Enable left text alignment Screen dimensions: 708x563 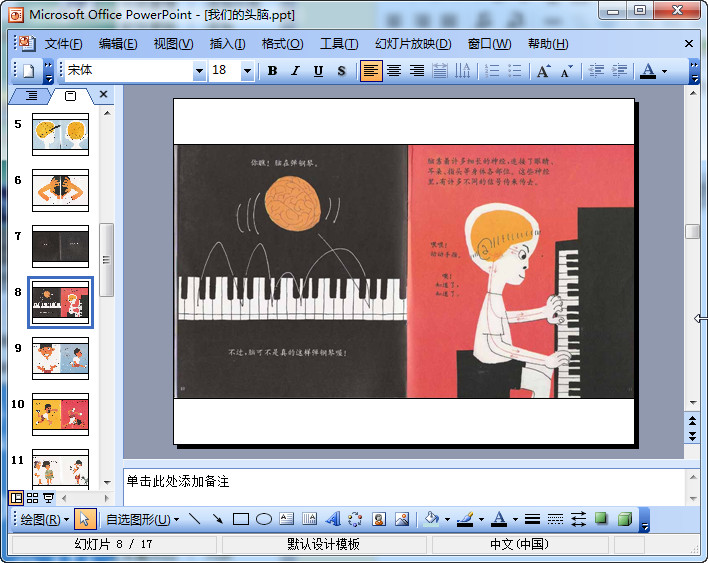371,71
